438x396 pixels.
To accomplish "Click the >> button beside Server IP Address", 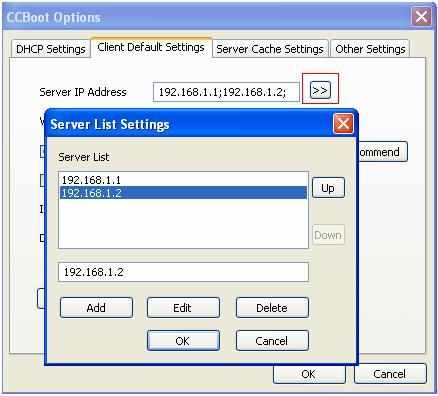I will click(320, 90).
